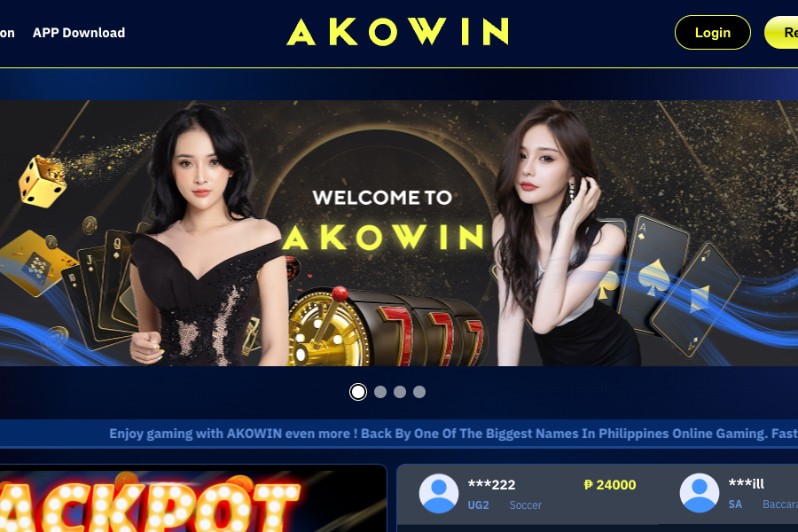Open the APP Download menu item
The height and width of the screenshot is (532, 798).
pos(79,33)
